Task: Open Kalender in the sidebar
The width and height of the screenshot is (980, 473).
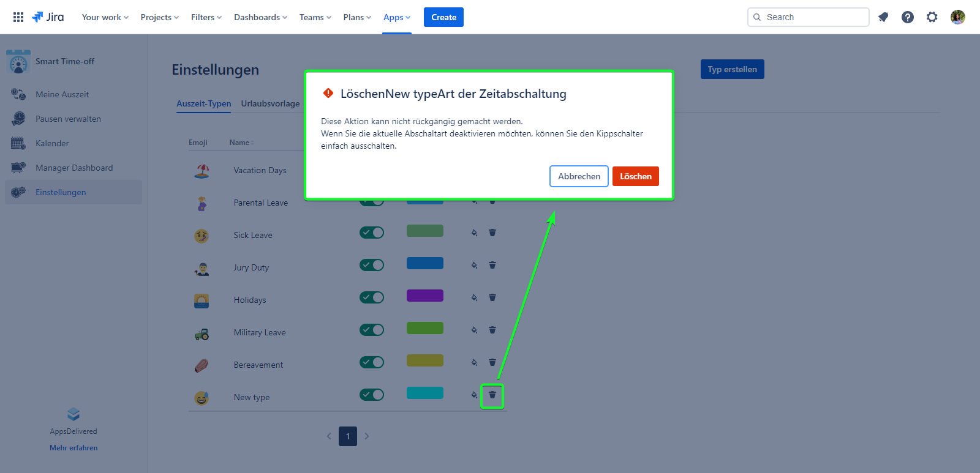Action: [52, 143]
